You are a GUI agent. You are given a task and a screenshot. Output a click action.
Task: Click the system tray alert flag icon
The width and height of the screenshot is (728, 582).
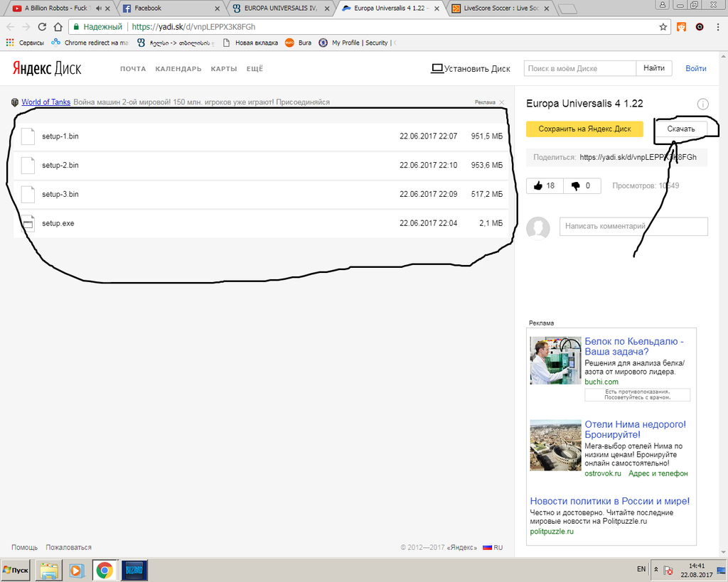[x=668, y=570]
